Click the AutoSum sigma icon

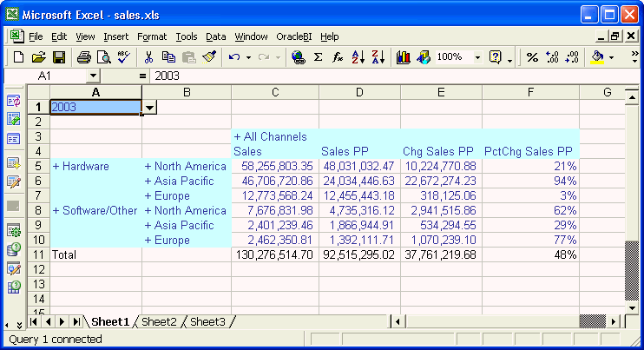coord(318,57)
